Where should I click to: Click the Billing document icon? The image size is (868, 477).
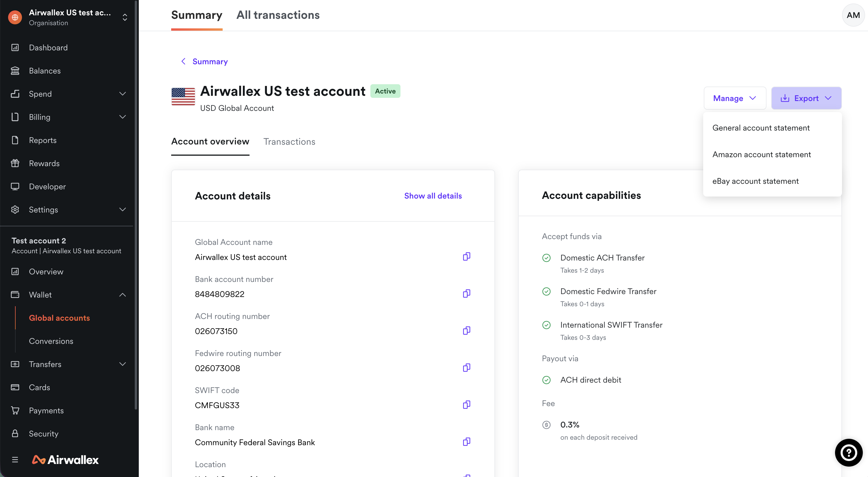15,117
